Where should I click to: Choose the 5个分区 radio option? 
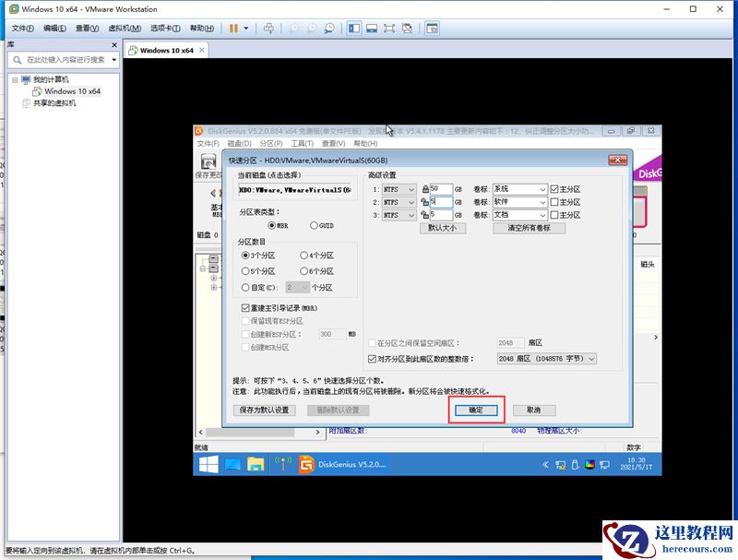click(245, 271)
